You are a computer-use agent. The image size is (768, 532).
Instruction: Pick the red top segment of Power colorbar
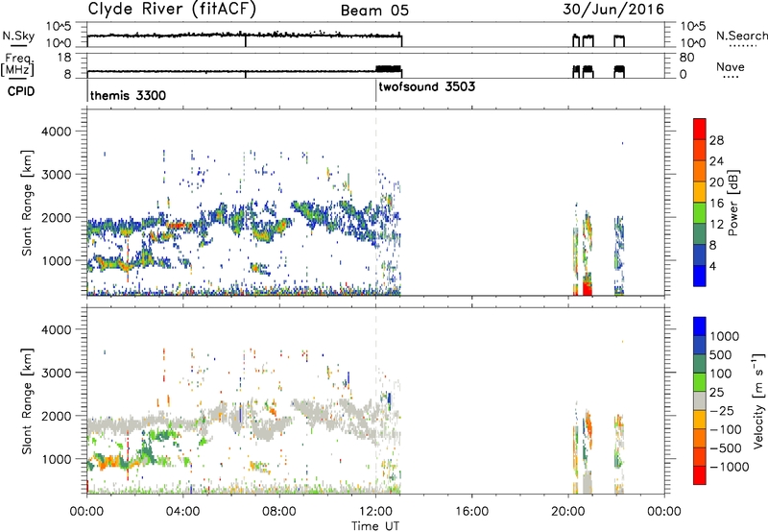click(x=700, y=129)
